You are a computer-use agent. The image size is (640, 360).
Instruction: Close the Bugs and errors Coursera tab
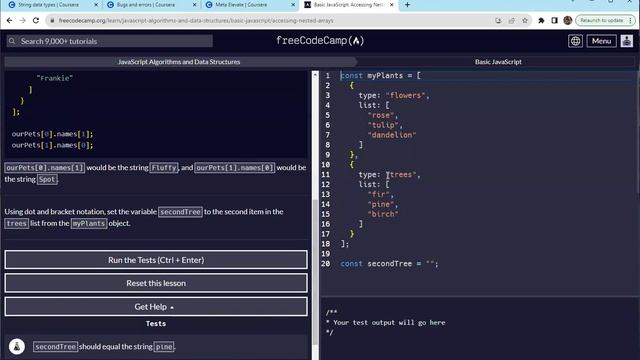click(x=195, y=5)
